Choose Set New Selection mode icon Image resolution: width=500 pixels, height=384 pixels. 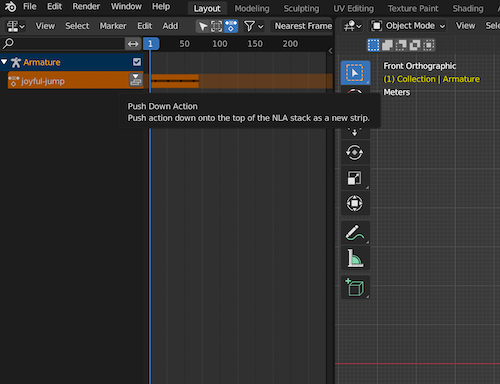[x=373, y=45]
